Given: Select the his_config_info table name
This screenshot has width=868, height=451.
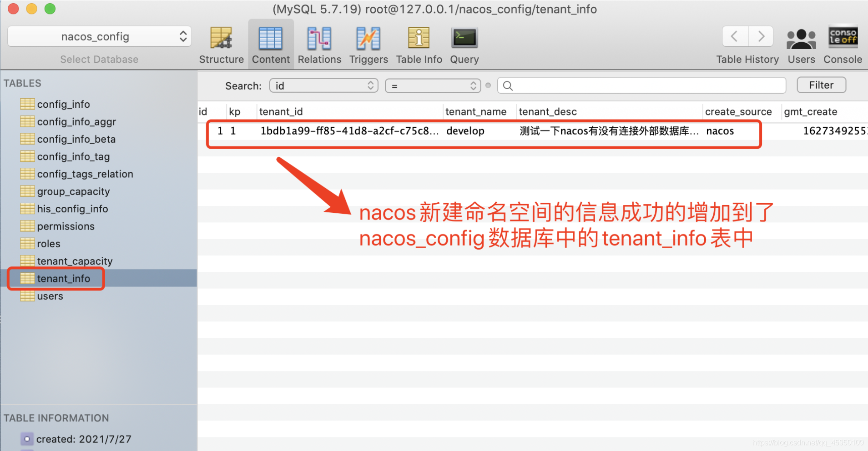Looking at the screenshot, I should point(72,209).
